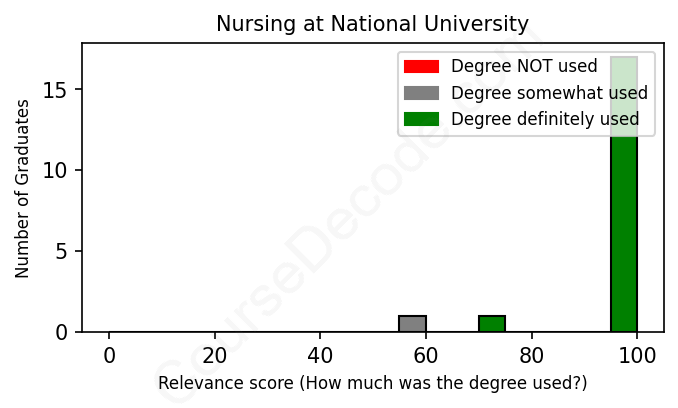This screenshot has width=678, height=408.
Task: Click the y-axis tick label 10
Action: 56,171
